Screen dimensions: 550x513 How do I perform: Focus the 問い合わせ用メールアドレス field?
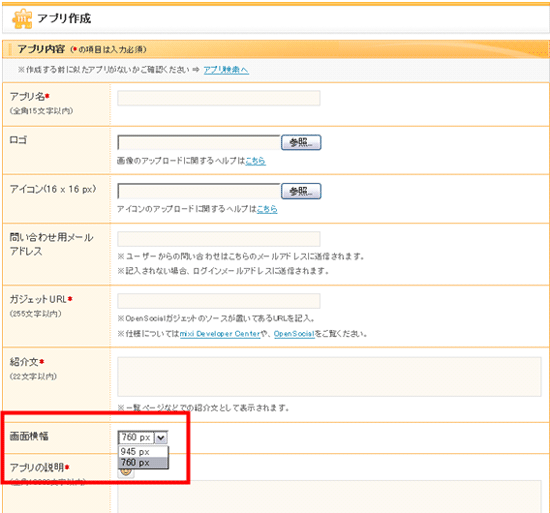pos(219,239)
